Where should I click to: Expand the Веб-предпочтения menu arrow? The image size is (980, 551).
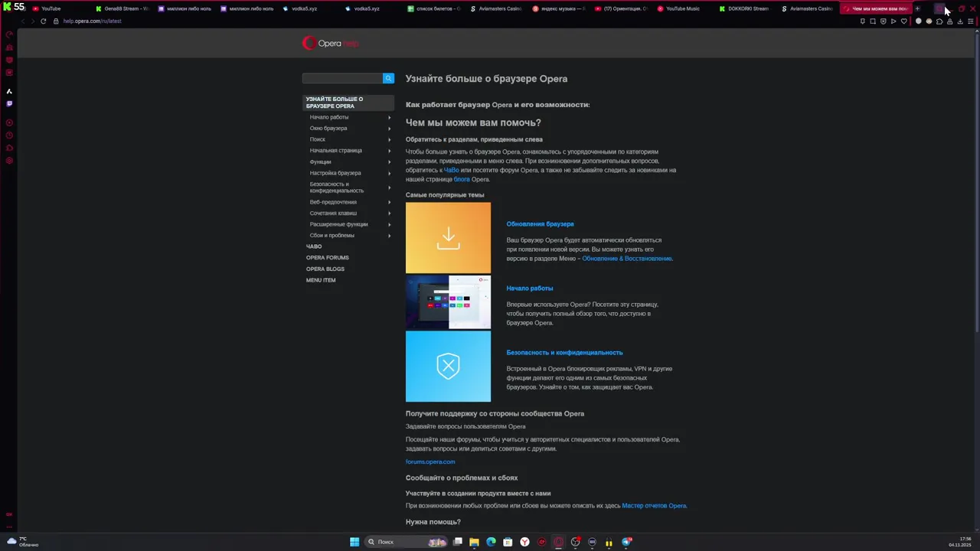click(389, 202)
